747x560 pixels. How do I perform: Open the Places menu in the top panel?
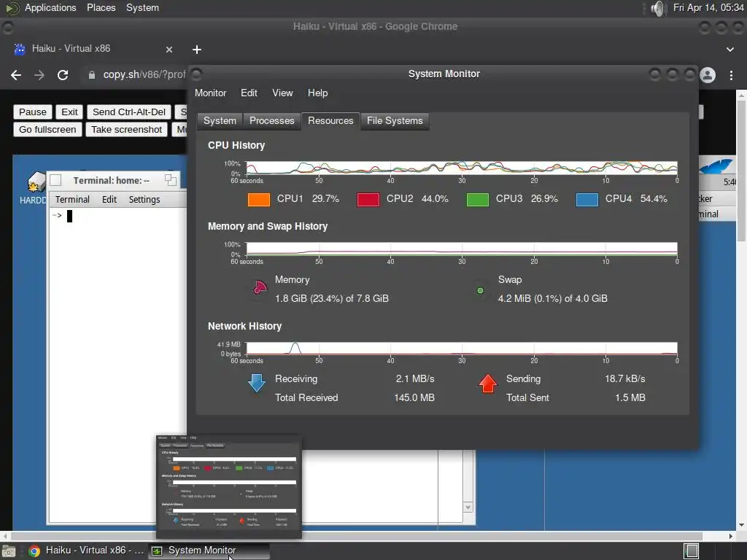(x=101, y=7)
